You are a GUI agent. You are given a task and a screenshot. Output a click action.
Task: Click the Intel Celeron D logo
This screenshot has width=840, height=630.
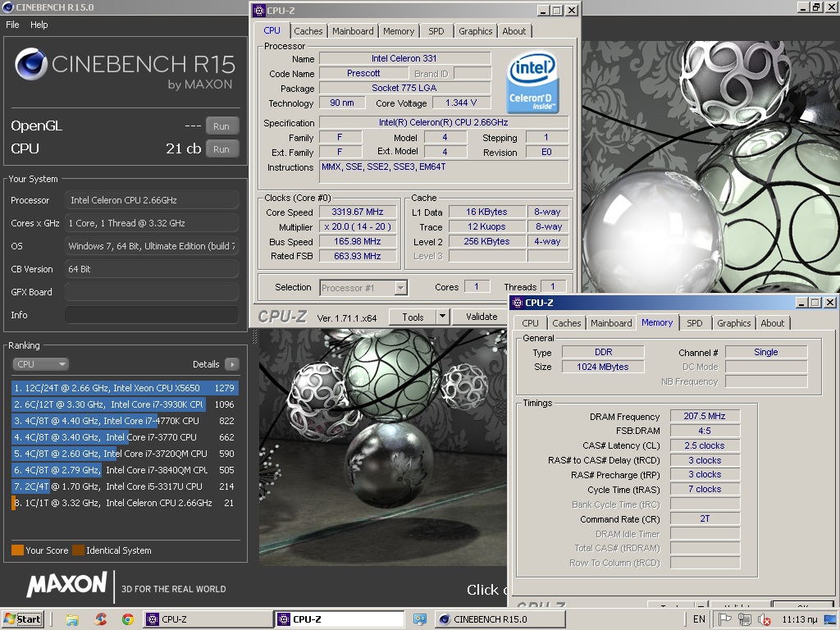point(532,82)
